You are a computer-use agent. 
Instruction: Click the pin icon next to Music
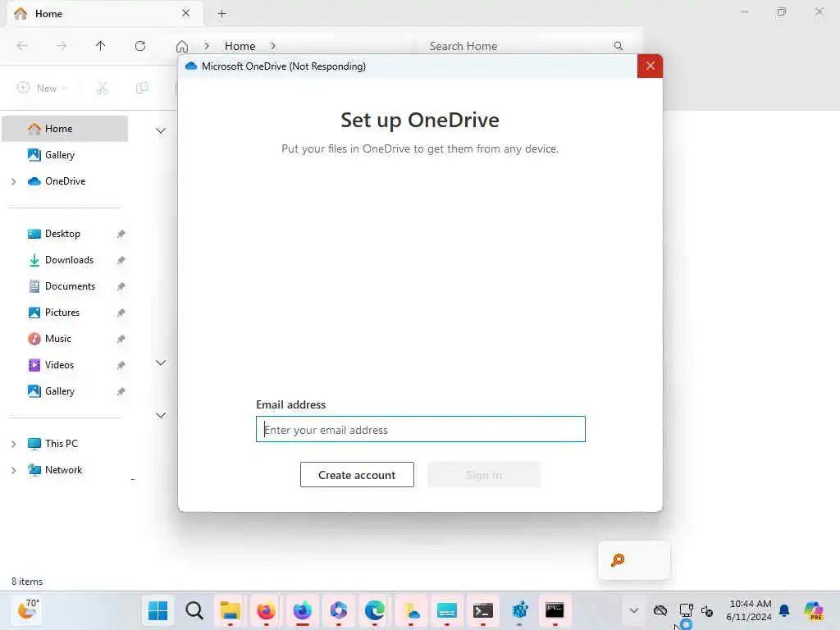[121, 339]
